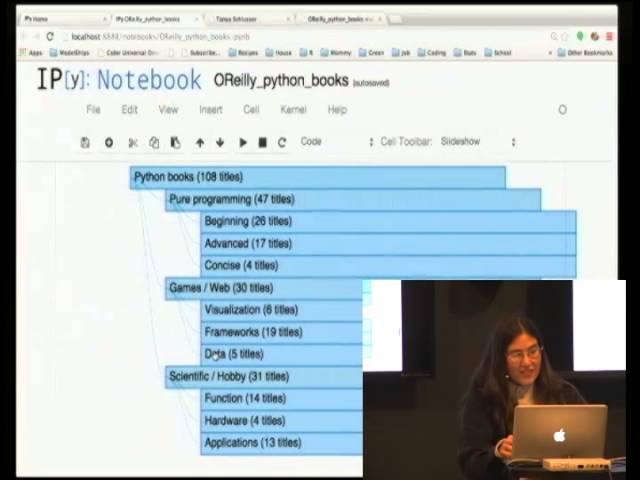Select the Data (5 titles) node
Screen dimensions: 640x480
[282, 354]
